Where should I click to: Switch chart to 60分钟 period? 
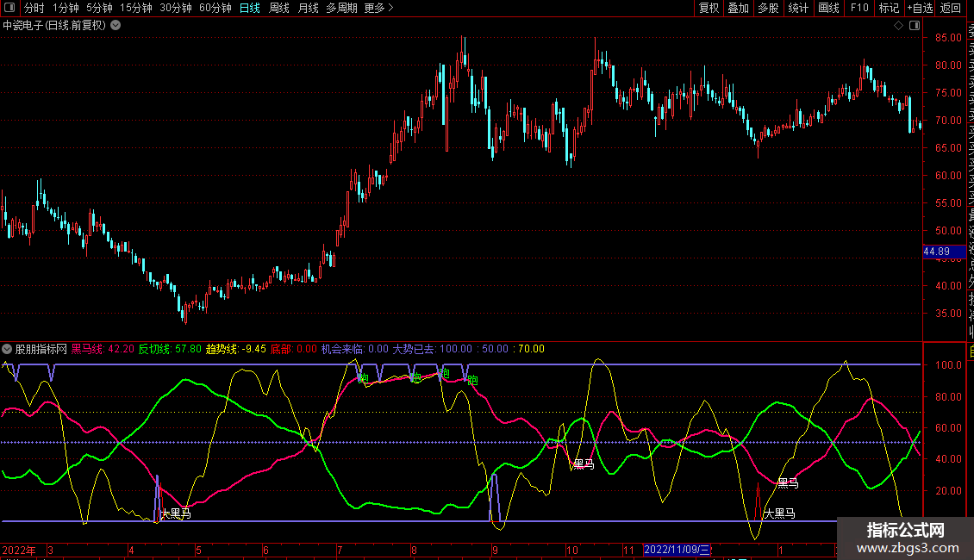[x=215, y=8]
